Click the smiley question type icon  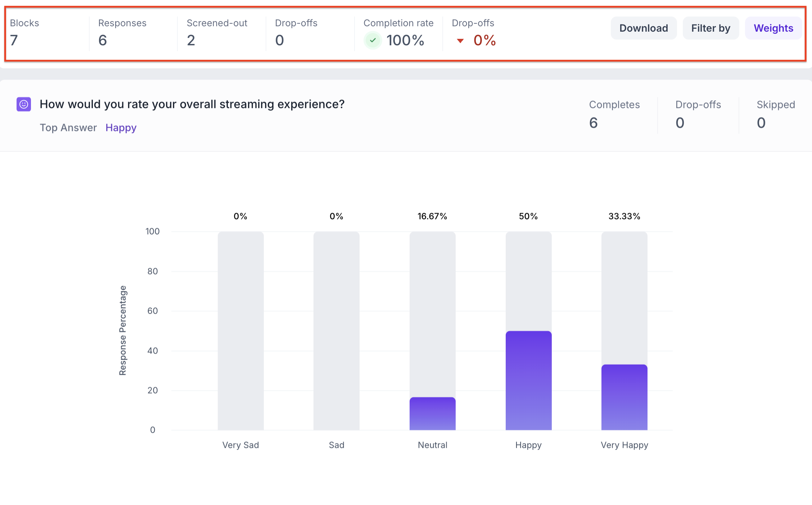[24, 104]
